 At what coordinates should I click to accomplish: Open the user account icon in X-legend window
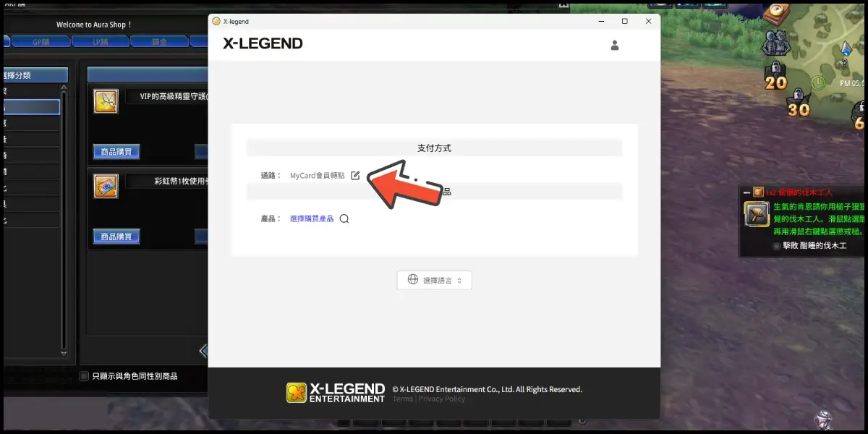(x=615, y=45)
